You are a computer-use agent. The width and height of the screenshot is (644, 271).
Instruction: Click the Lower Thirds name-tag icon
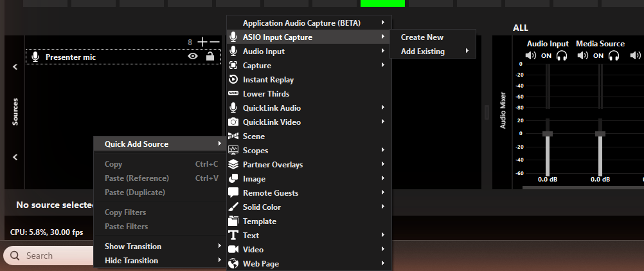[233, 94]
